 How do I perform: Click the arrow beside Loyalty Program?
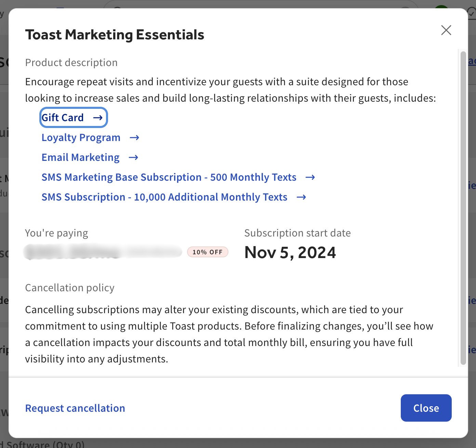click(x=134, y=138)
